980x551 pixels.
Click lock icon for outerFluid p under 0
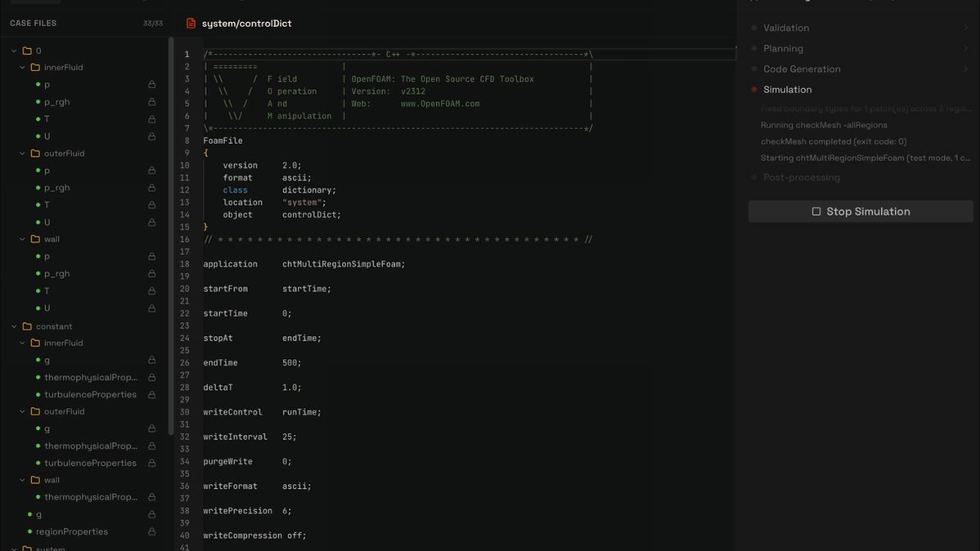[x=152, y=171]
